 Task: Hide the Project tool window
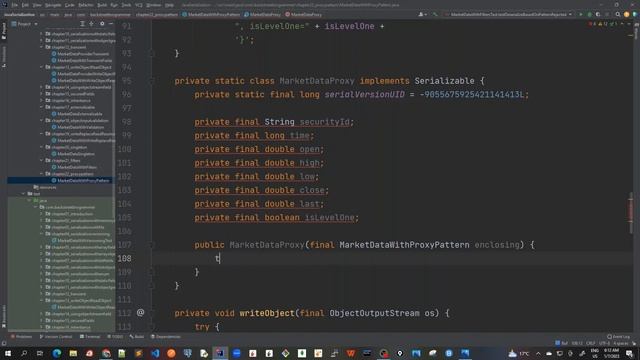click(111, 24)
